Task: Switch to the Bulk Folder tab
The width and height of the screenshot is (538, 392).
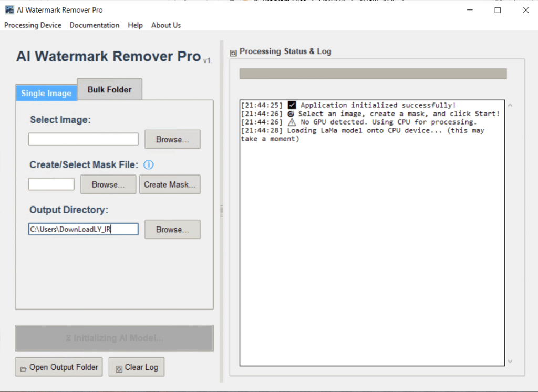Action: coord(109,89)
